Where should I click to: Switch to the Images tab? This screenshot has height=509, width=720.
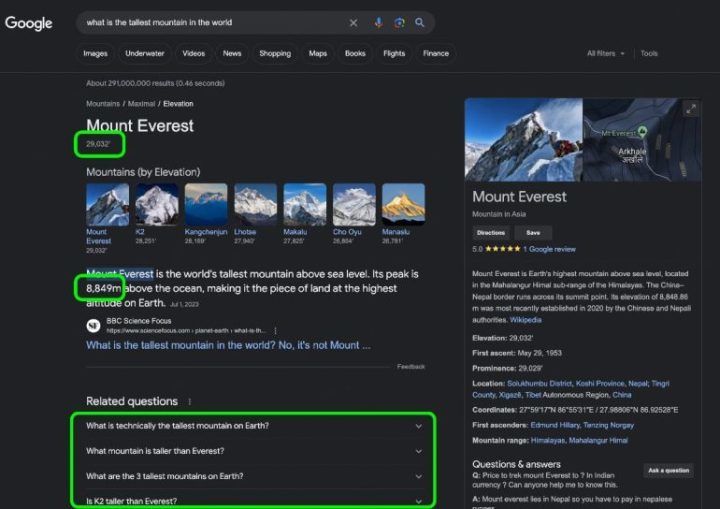tap(96, 53)
